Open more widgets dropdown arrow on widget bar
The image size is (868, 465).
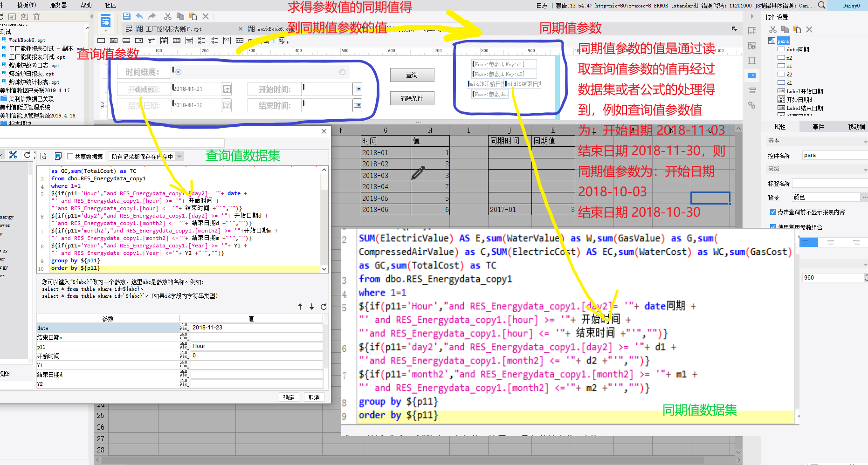(x=287, y=42)
